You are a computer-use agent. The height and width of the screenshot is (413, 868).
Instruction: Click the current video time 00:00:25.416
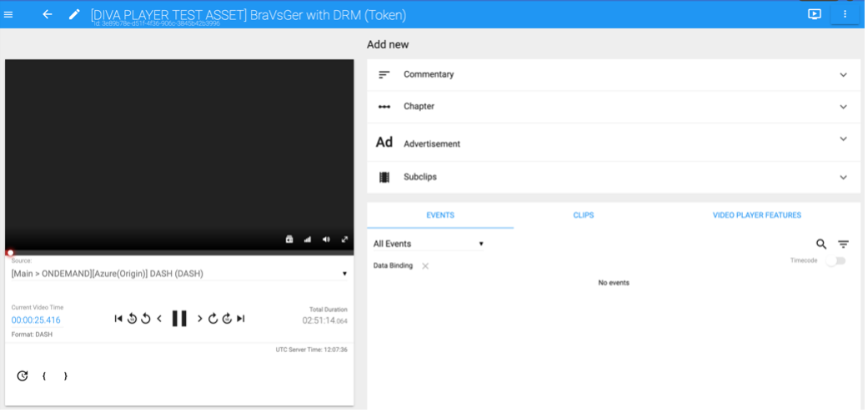(36, 320)
